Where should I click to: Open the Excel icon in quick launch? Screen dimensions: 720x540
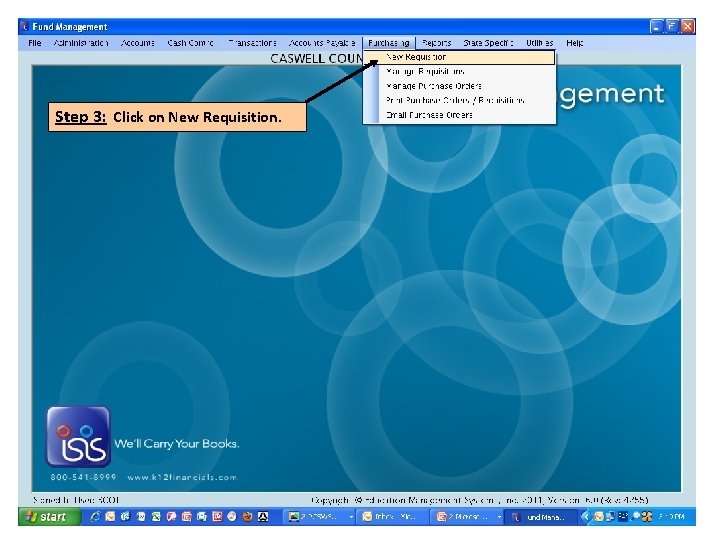coord(156,516)
